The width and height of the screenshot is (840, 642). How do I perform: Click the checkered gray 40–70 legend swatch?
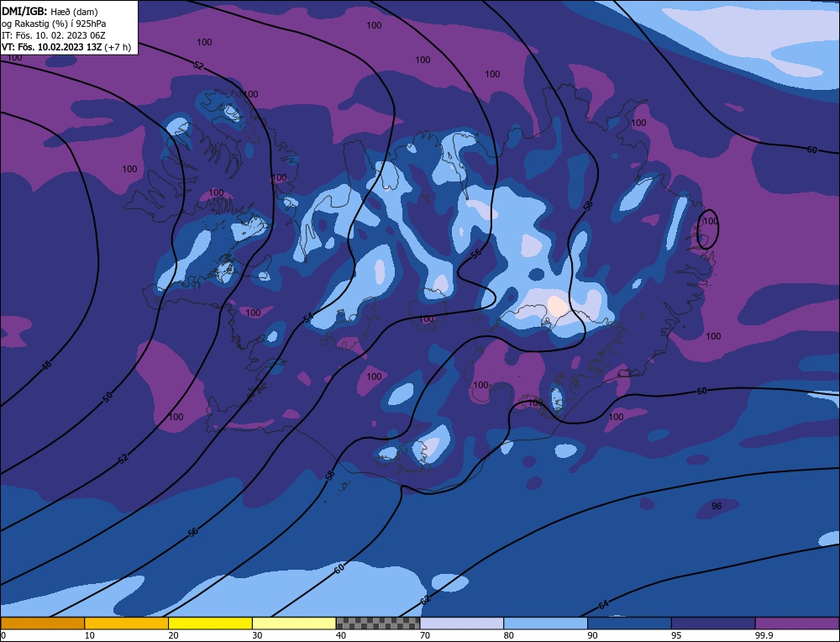tap(378, 624)
